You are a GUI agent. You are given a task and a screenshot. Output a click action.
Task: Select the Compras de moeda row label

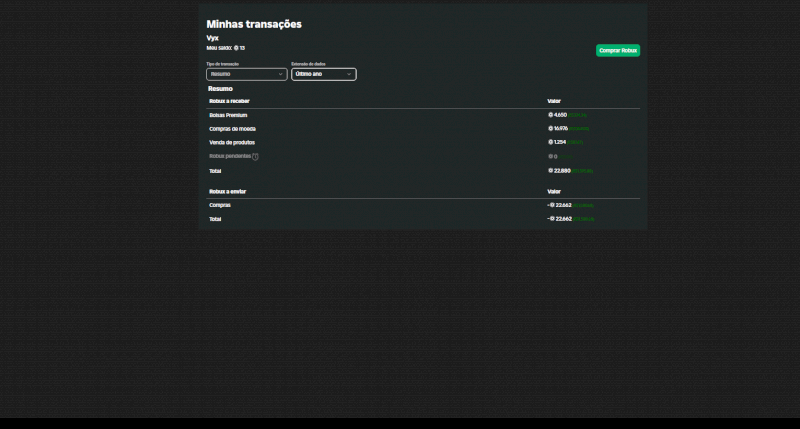[x=232, y=129]
